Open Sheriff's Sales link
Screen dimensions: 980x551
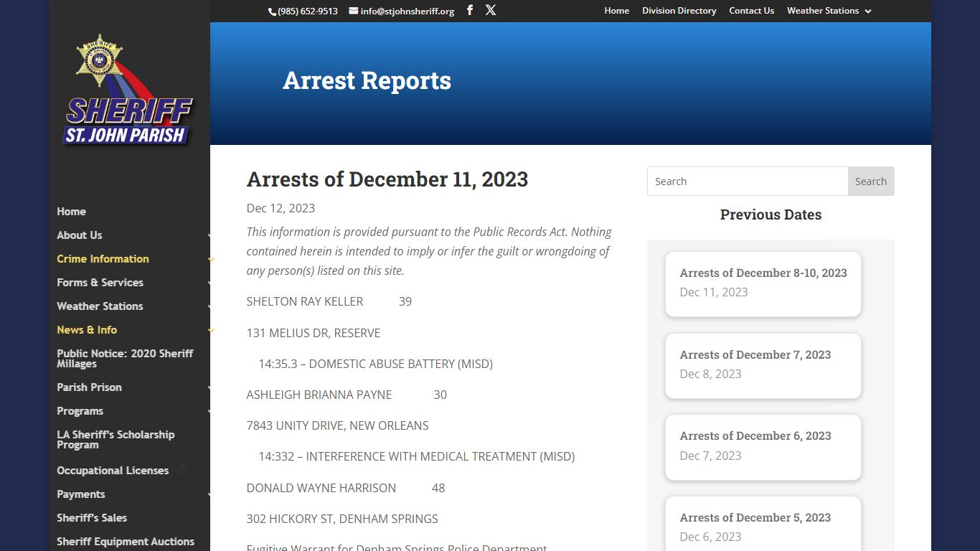[x=92, y=518]
